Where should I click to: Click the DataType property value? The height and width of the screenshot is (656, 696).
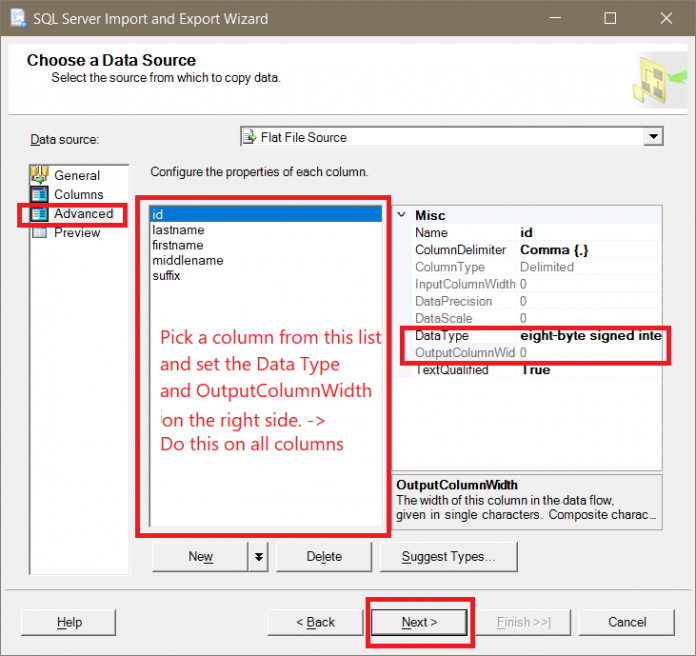[x=590, y=335]
